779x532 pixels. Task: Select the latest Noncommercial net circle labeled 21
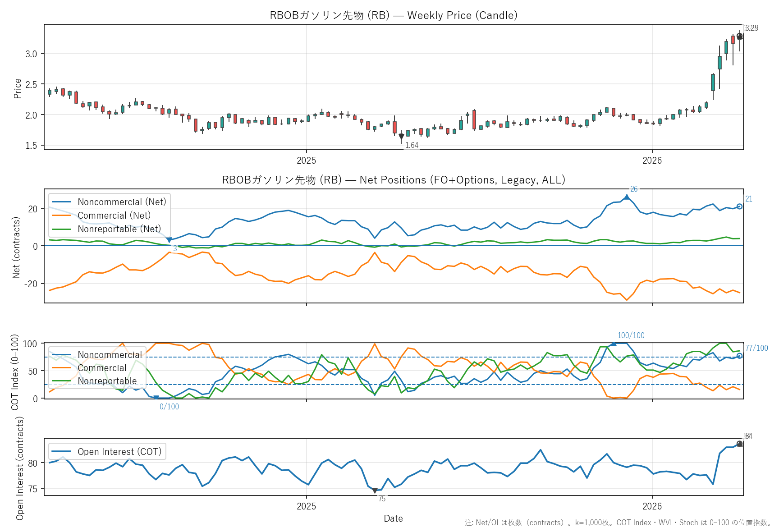(x=739, y=206)
